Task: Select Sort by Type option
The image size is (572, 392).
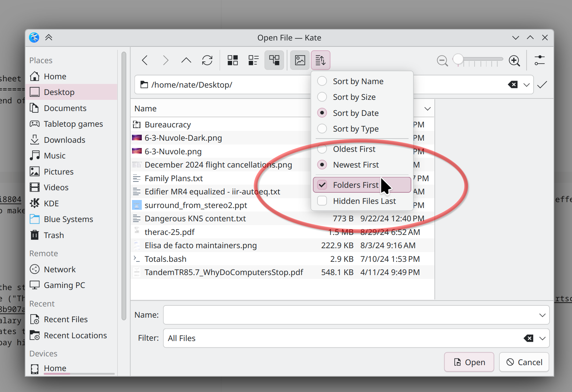Action: 362,129
